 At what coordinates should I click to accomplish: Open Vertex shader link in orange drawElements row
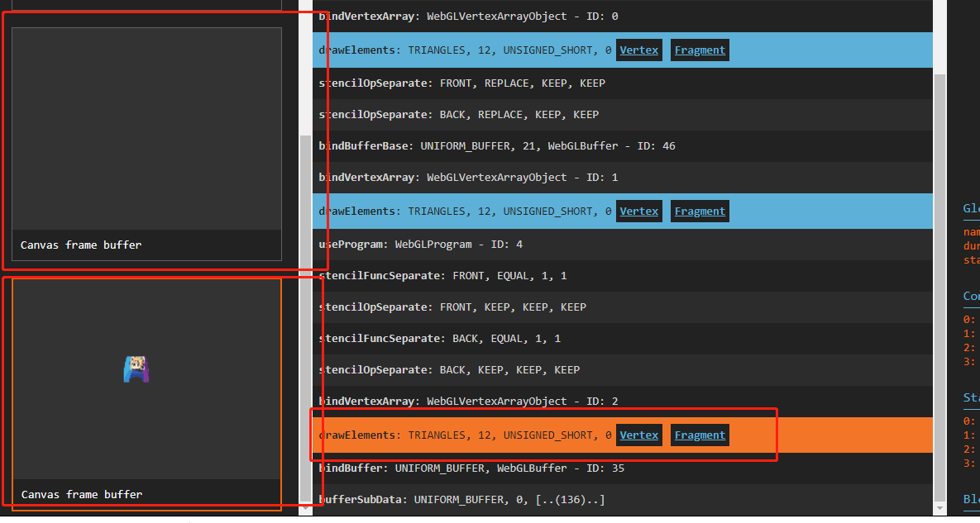click(x=638, y=435)
